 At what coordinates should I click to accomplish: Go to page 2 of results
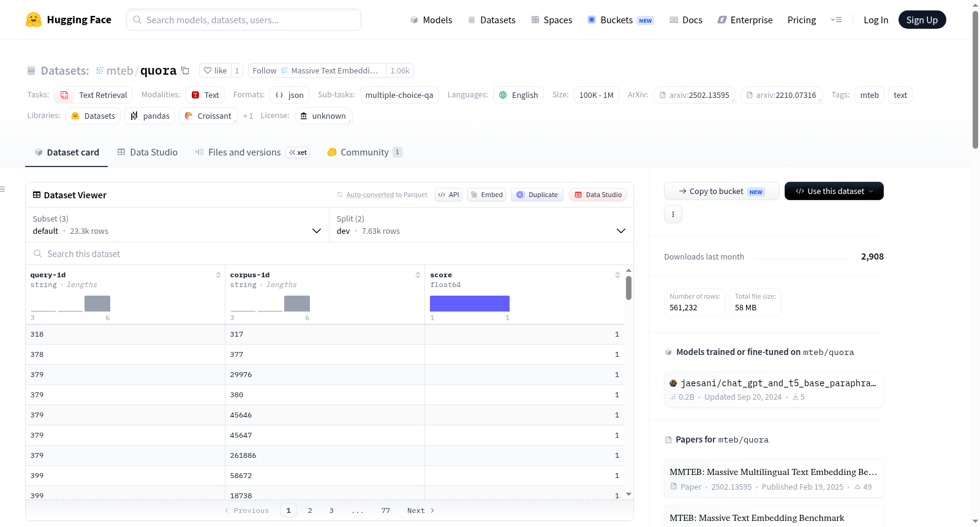[x=310, y=510]
